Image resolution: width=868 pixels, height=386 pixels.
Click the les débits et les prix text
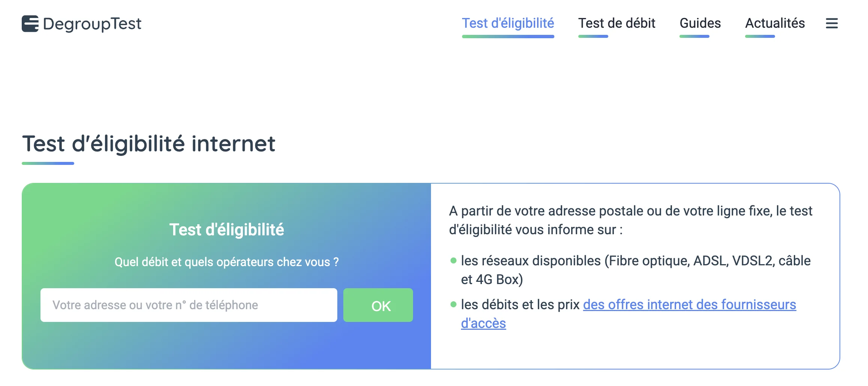coord(520,305)
